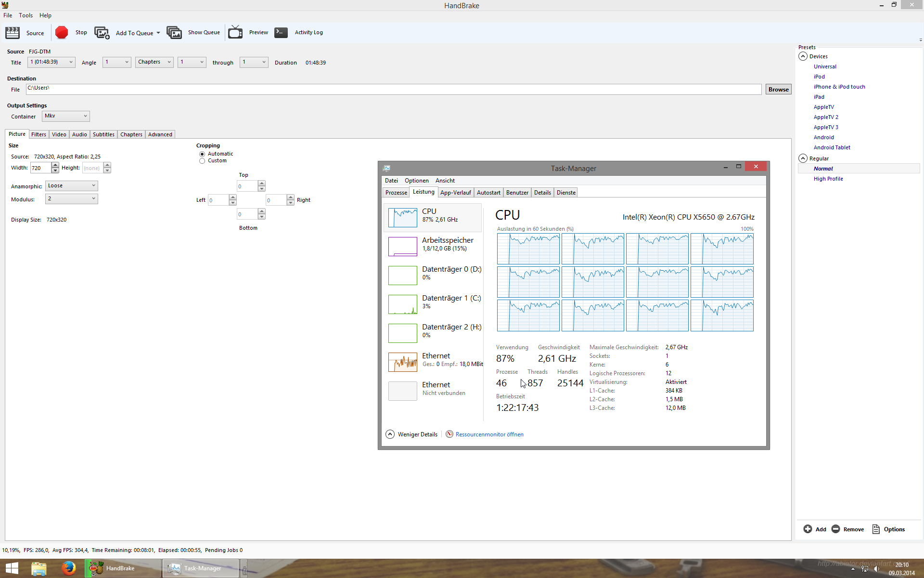Screen dimensions: 924x578
Task: Collapse the Devices presets group
Action: [x=803, y=56]
